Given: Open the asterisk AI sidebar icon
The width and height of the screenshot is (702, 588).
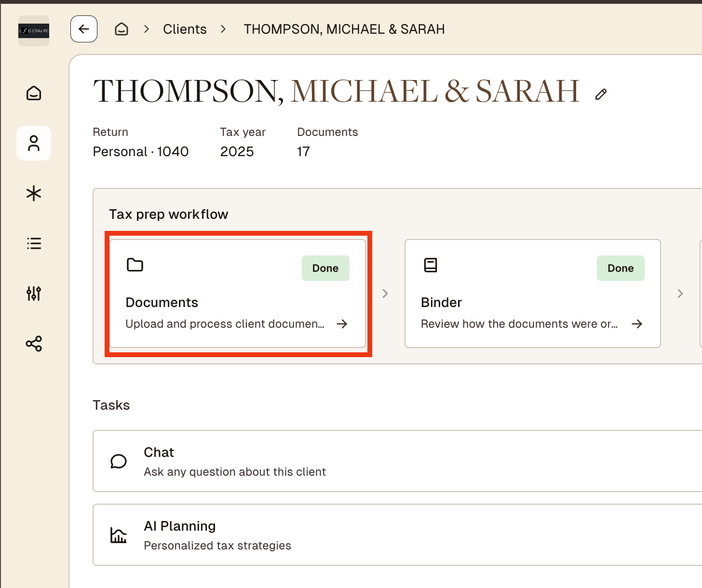Looking at the screenshot, I should point(34,193).
